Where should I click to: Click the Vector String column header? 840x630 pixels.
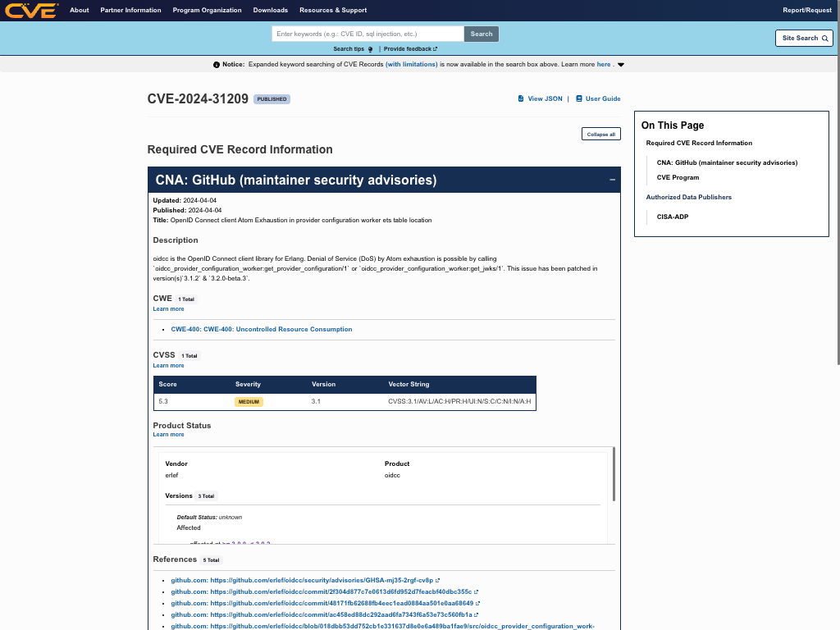click(x=409, y=384)
